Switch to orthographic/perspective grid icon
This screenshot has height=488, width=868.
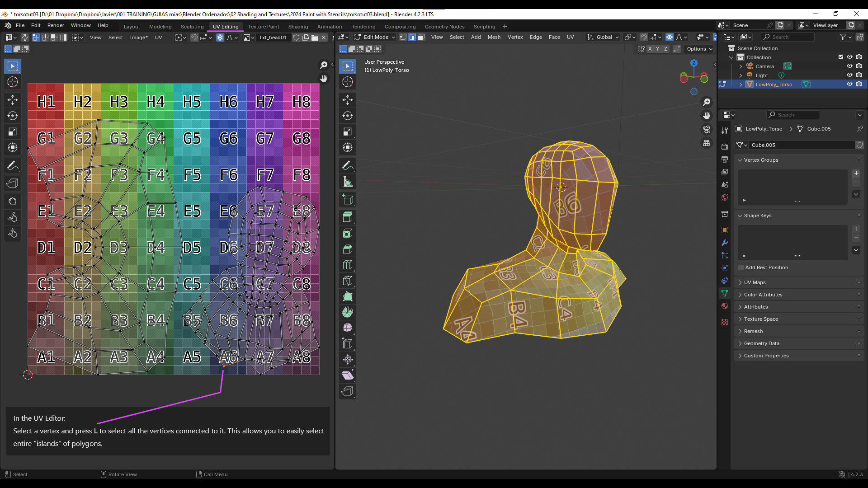click(x=707, y=143)
